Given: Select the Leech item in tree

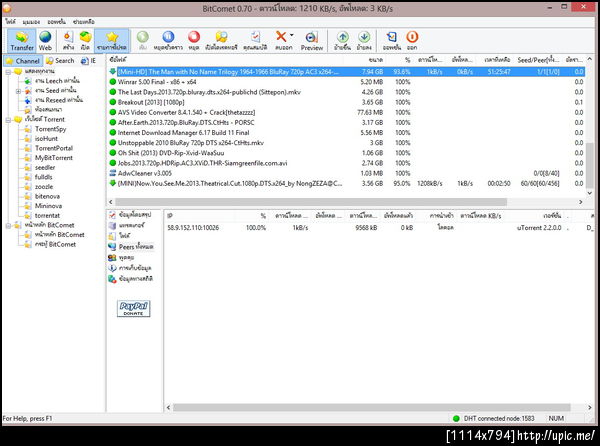Looking at the screenshot, I should click(x=57, y=81).
